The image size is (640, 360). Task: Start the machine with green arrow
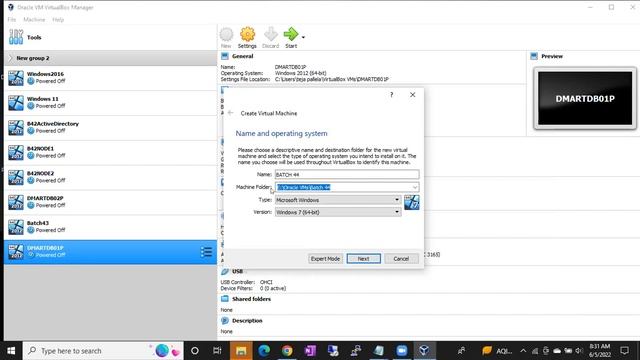[x=291, y=38]
